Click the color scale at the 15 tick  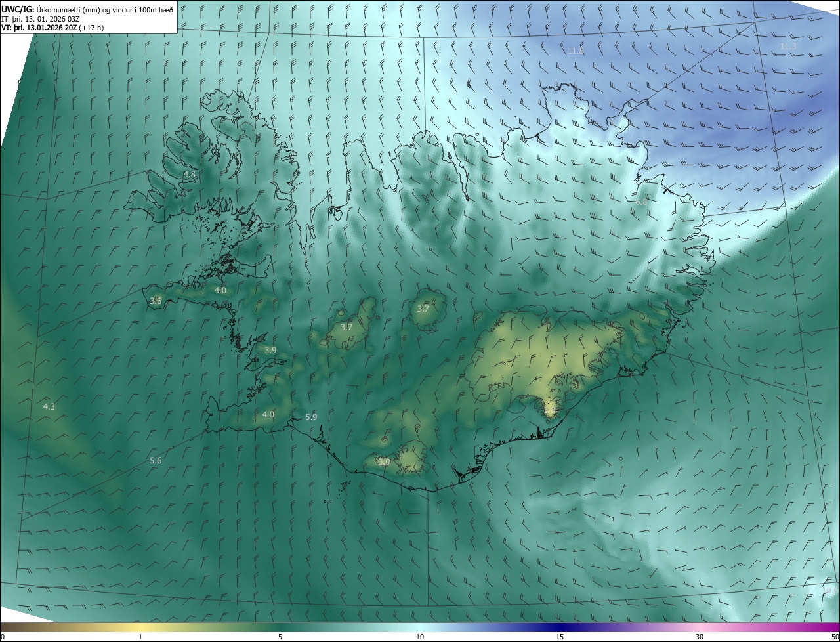pos(560,637)
